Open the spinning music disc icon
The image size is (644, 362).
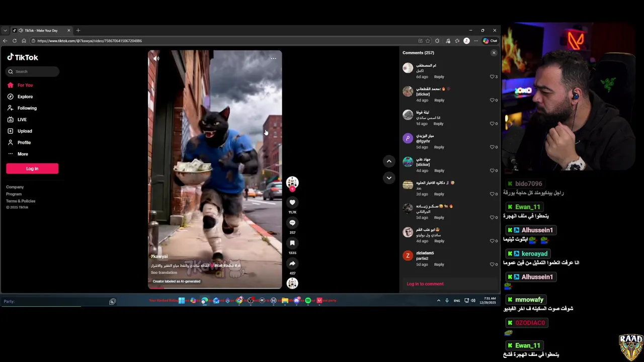[x=292, y=283]
